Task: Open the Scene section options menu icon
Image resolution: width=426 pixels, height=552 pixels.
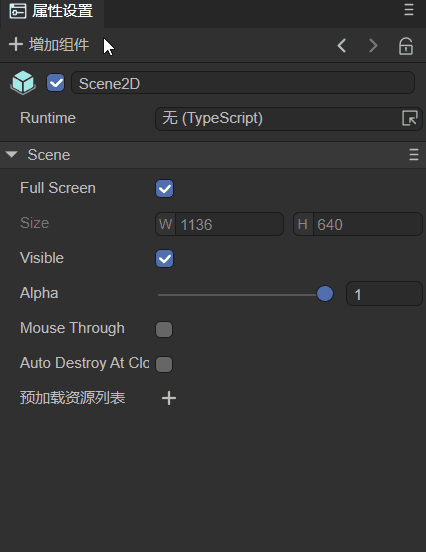Action: (x=414, y=155)
